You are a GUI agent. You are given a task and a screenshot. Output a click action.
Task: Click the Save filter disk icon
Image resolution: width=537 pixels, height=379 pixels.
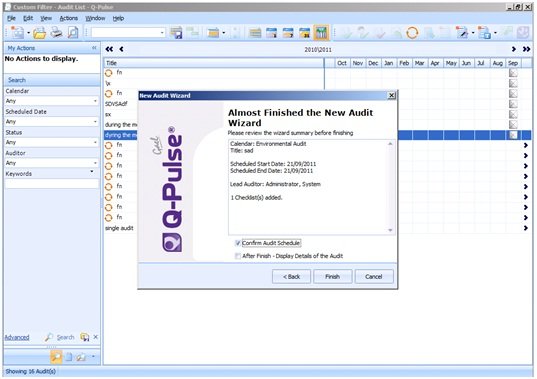[x=176, y=33]
